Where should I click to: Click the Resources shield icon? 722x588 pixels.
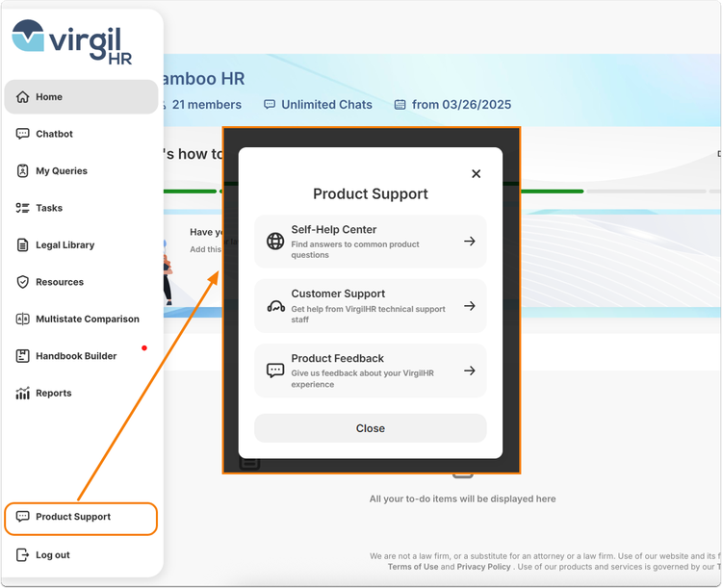(x=22, y=282)
